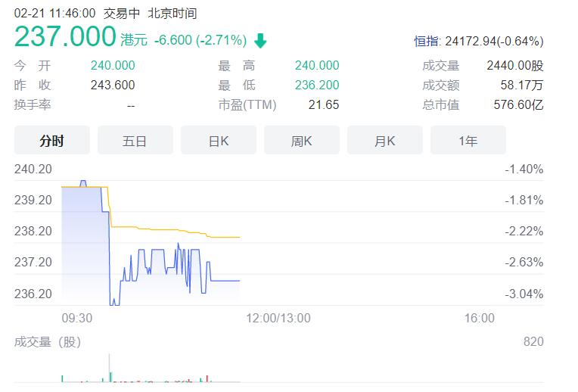Screen dimensions: 578x392
Task: Click the -1.81% percentage axis label
Action: coord(524,201)
